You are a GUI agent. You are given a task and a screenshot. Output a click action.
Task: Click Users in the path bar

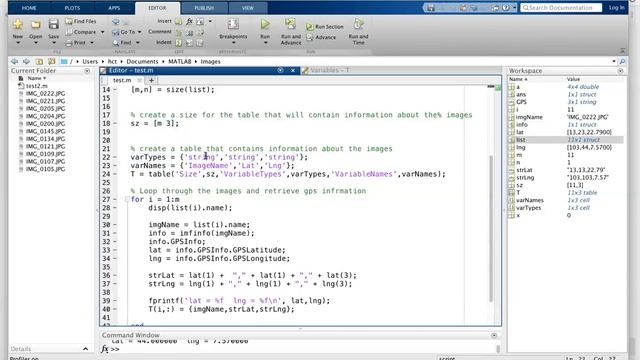tap(90, 61)
